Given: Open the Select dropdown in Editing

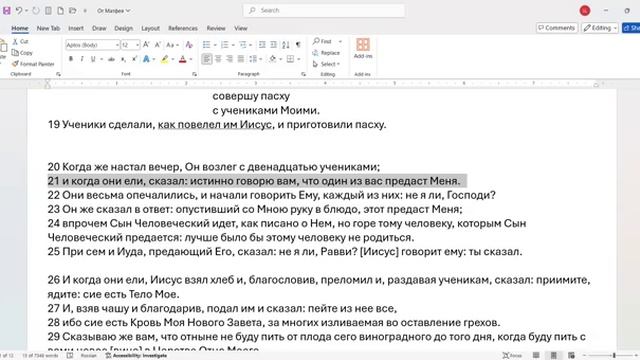Looking at the screenshot, I should tap(326, 64).
